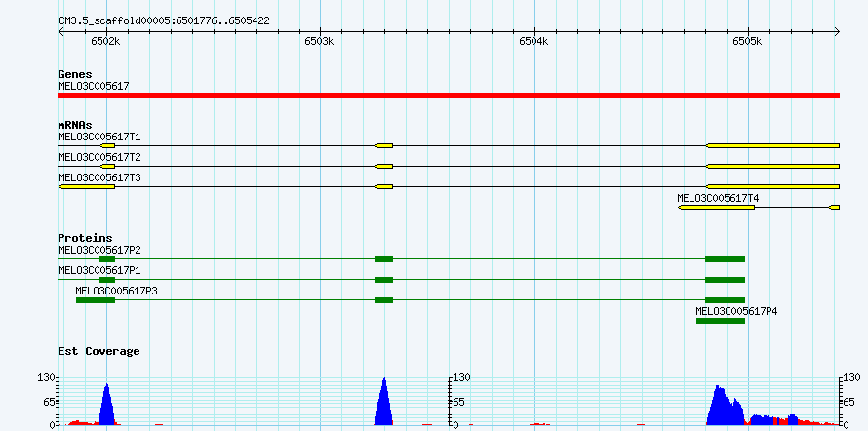This screenshot has height=431, width=868.
Task: Select the MEL03C005617 gene label
Action: (94, 86)
